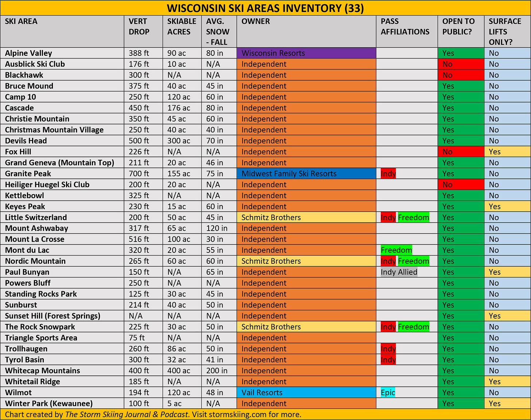Click The Rock Snowpark name cell
Image resolution: width=531 pixels, height=420 pixels.
coord(62,327)
